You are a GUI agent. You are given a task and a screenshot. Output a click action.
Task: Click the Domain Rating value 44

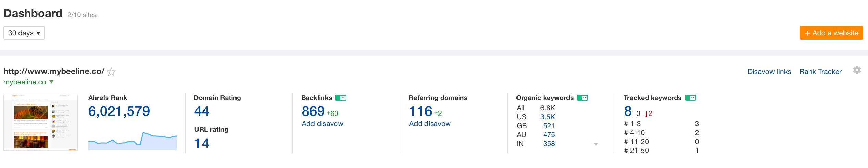[x=202, y=111]
